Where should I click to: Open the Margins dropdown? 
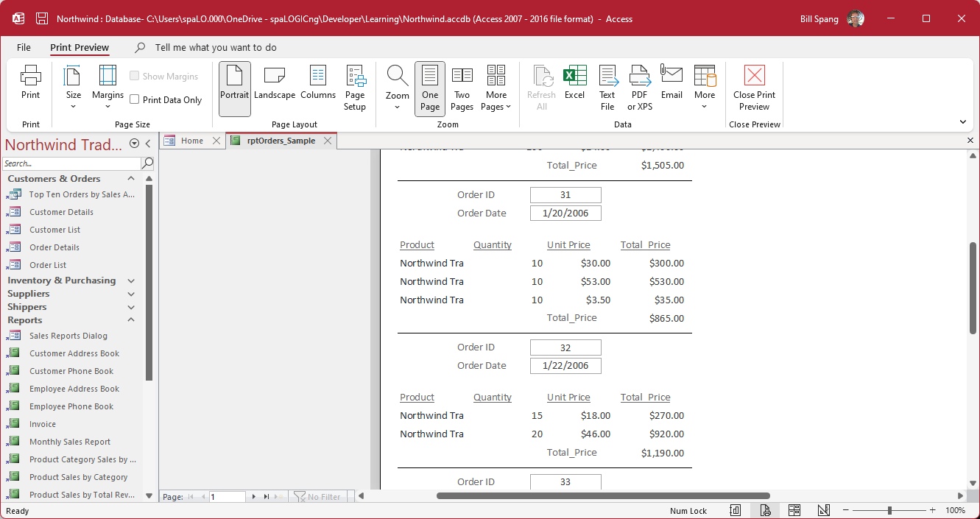[x=107, y=88]
